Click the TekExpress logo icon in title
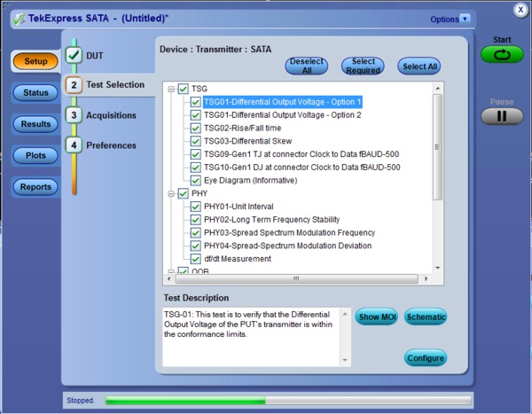Viewport: 532px width, 414px height. pos(19,19)
